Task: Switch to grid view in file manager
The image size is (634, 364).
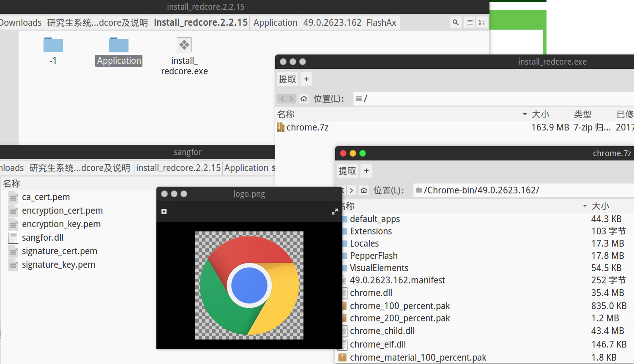Action: click(x=482, y=22)
